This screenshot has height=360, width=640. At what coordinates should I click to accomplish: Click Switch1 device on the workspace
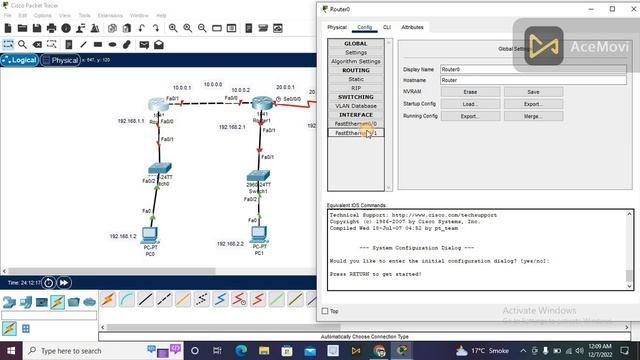pyautogui.click(x=258, y=176)
